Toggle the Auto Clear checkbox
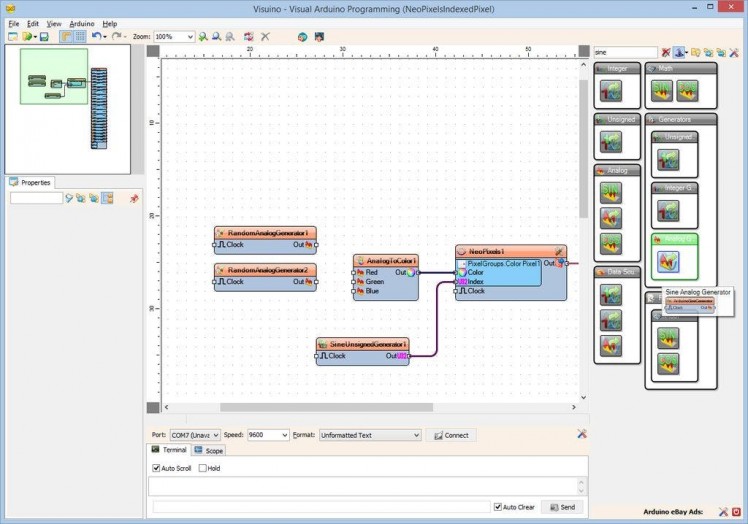The width and height of the screenshot is (748, 524). (x=498, y=507)
